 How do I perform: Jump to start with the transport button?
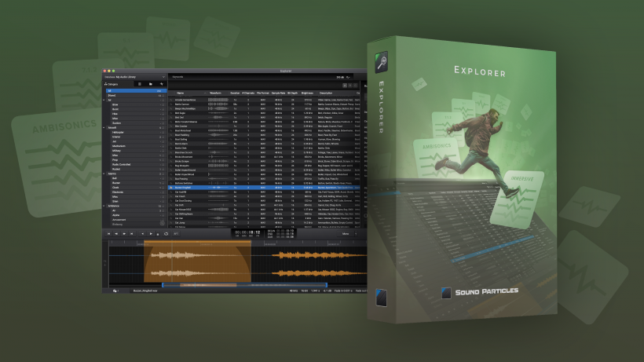109,233
